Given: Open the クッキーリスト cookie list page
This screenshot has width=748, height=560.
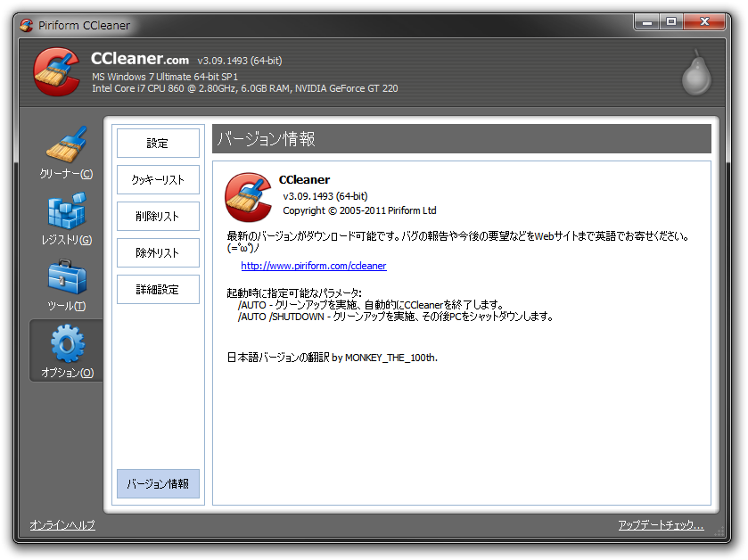Looking at the screenshot, I should [x=158, y=180].
